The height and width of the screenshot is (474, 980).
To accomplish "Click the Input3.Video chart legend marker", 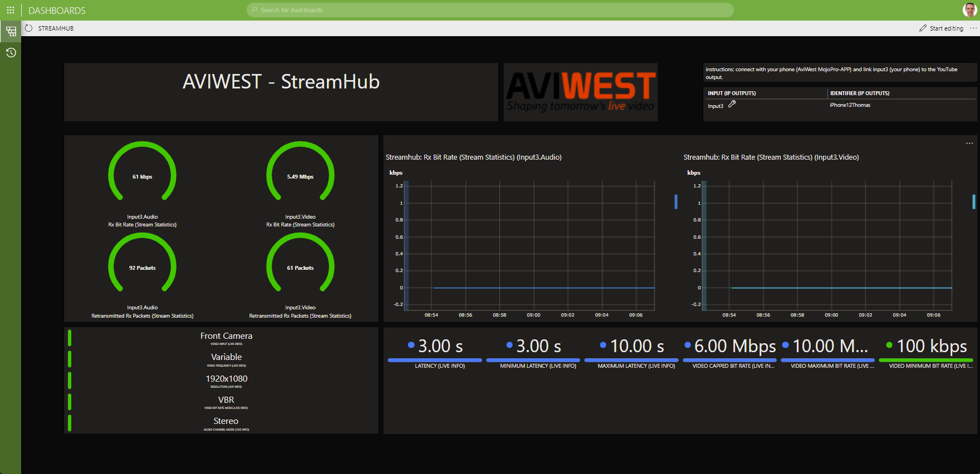I will tap(974, 201).
